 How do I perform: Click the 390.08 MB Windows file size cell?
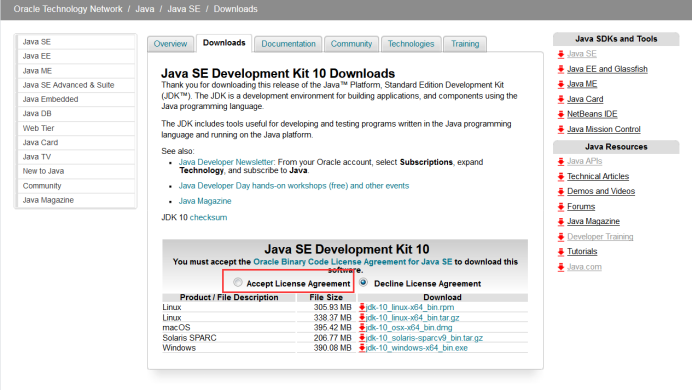(332, 348)
